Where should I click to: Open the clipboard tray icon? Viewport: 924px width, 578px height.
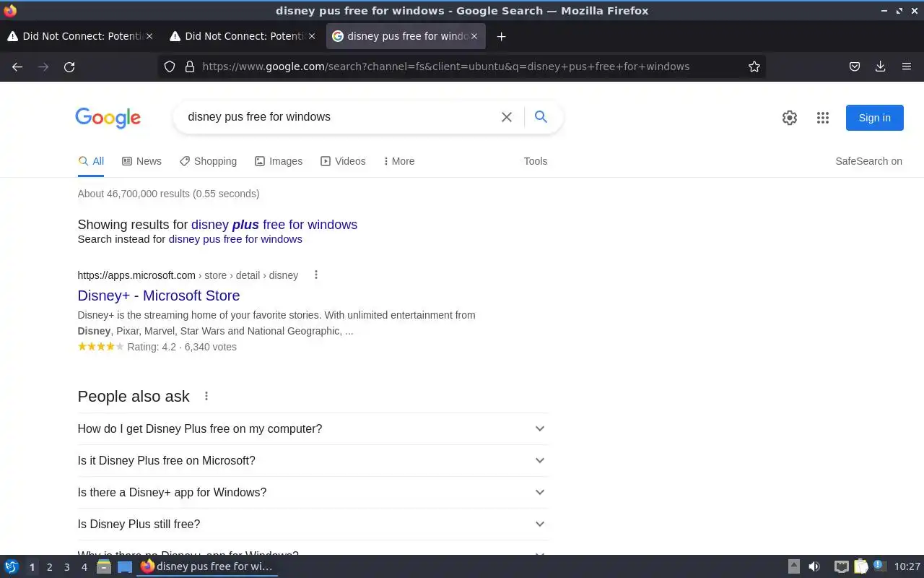click(861, 566)
